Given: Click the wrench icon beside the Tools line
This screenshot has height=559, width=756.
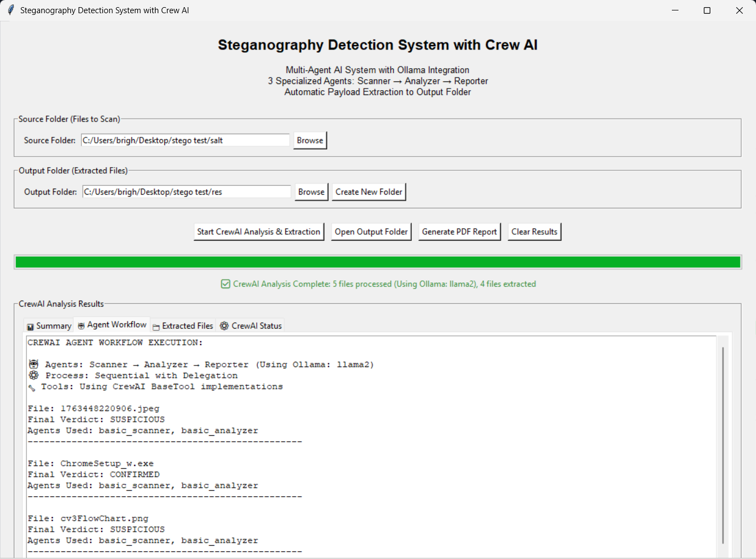Looking at the screenshot, I should click(x=32, y=388).
